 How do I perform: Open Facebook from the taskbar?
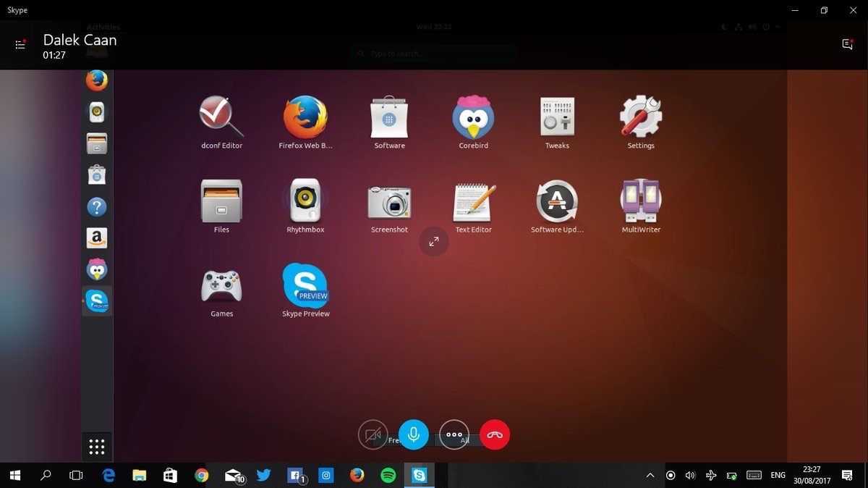[295, 476]
